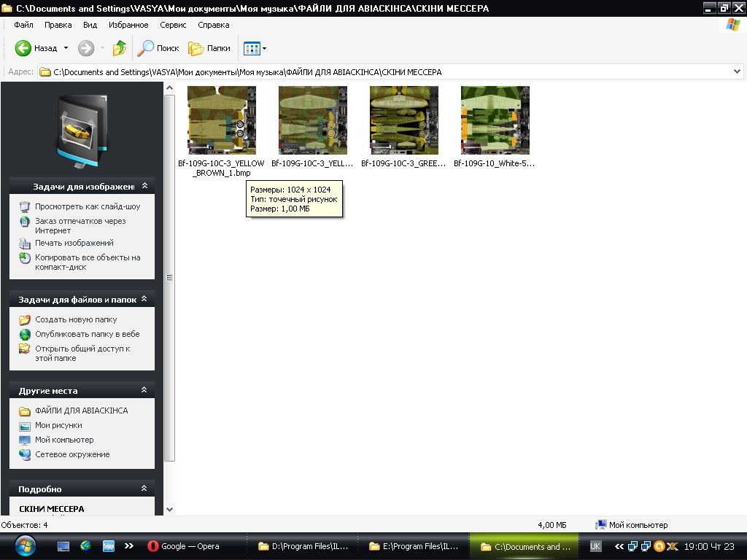747x560 pixels.
Task: Click Опубликовать папку в вебе link
Action: pyautogui.click(x=88, y=334)
